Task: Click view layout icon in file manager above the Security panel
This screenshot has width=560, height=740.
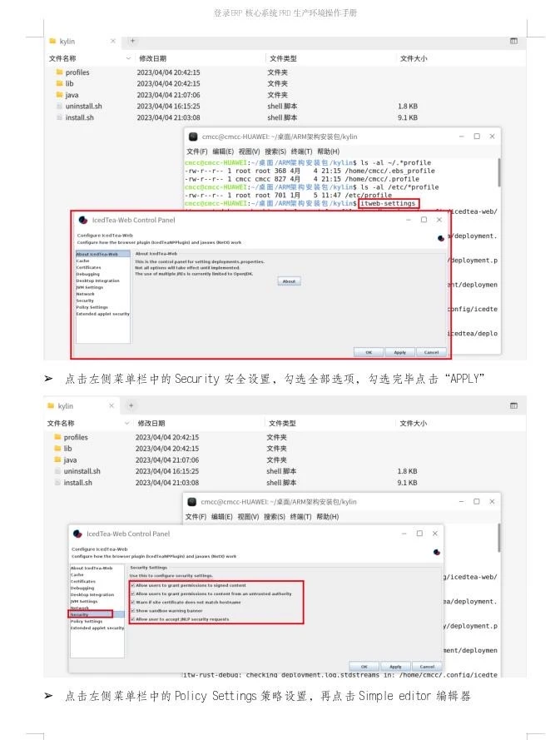Action: 513,405
